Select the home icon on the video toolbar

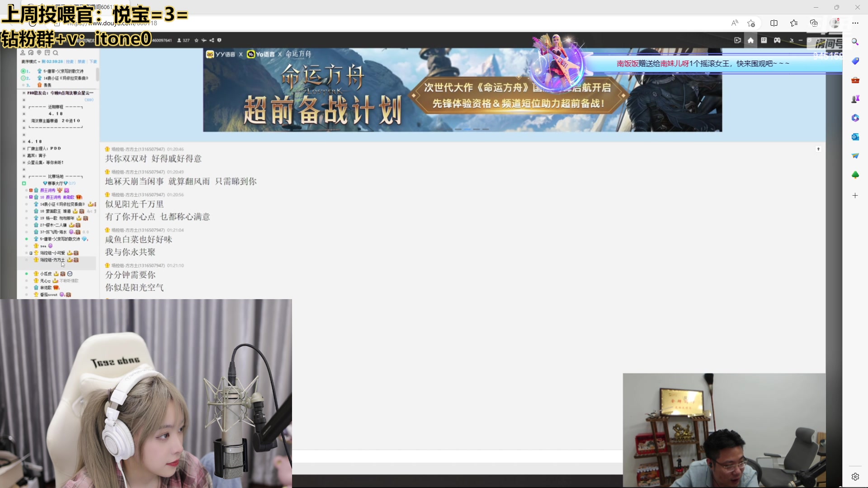click(750, 40)
